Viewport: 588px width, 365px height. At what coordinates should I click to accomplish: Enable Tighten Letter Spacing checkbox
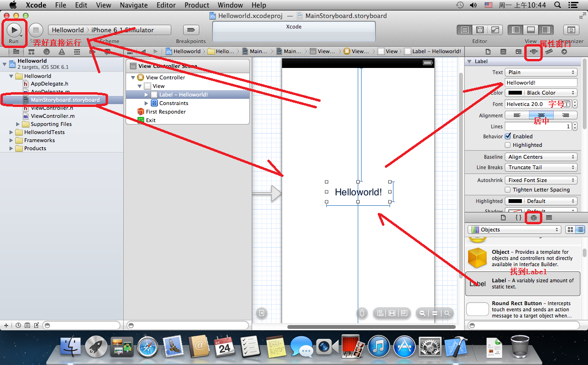(508, 190)
